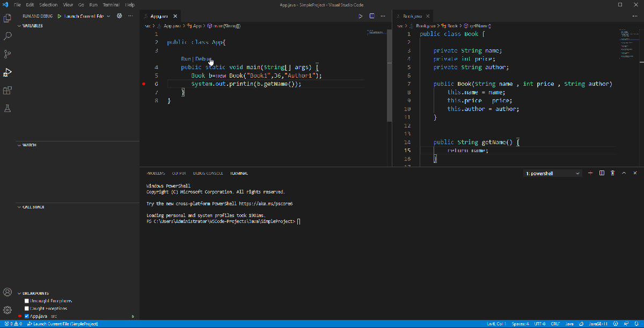Screen dimensions: 644x328
Task: Change line ending via CRLF
Action: click(x=555, y=324)
